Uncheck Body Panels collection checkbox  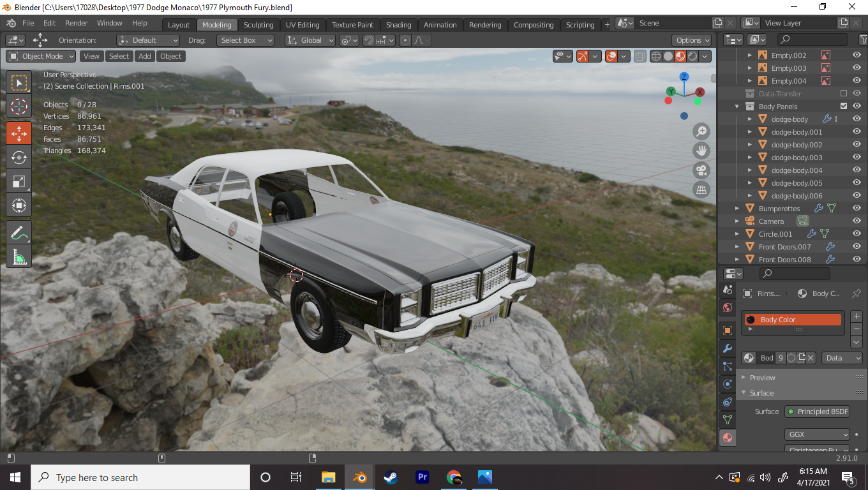844,107
